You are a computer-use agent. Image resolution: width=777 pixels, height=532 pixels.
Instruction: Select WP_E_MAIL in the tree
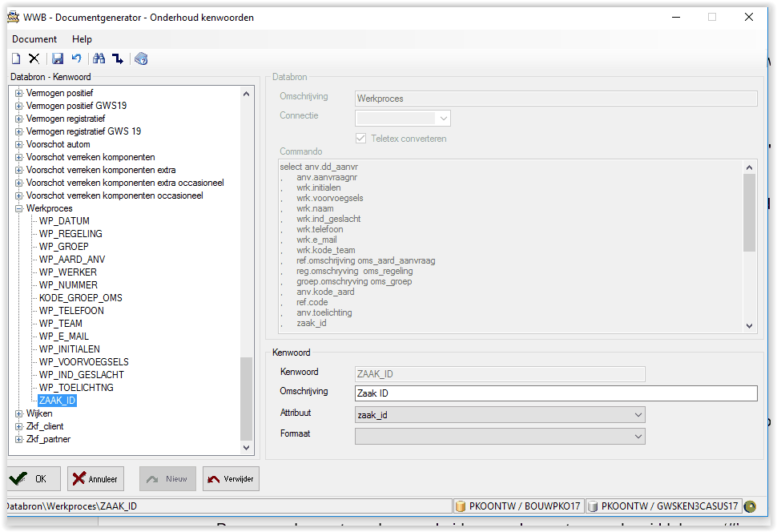[x=64, y=337]
